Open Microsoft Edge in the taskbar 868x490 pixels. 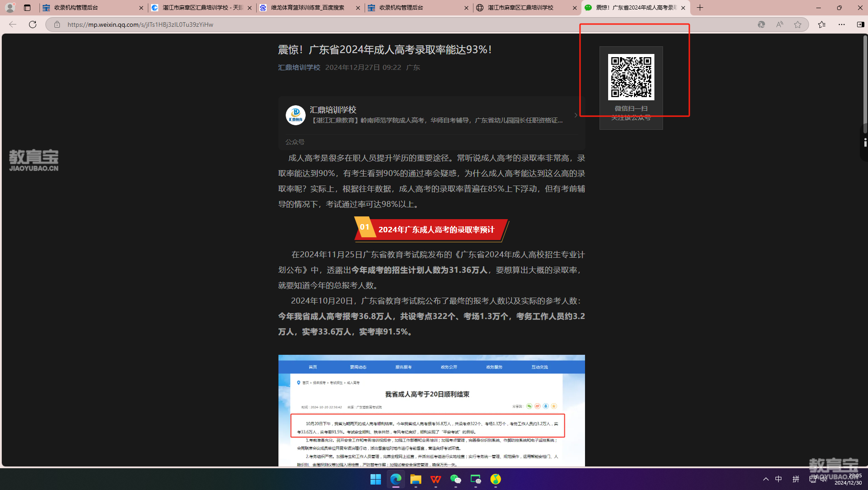(396, 479)
